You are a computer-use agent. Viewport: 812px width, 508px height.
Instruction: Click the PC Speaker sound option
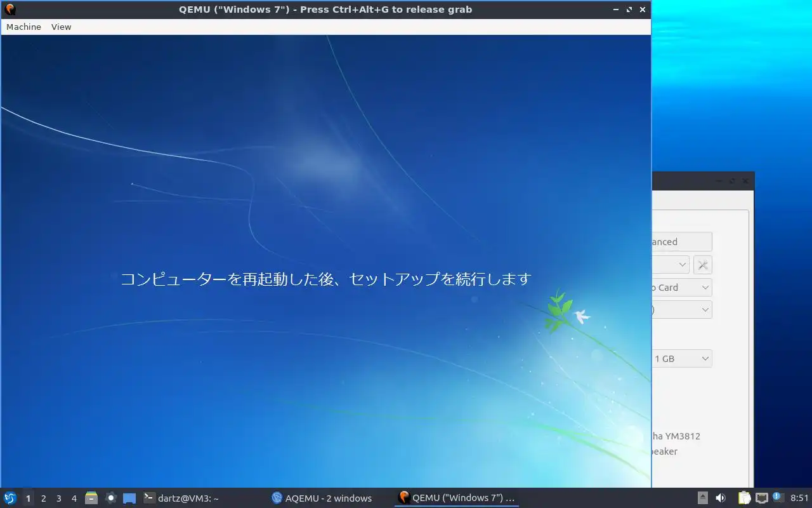[665, 451]
